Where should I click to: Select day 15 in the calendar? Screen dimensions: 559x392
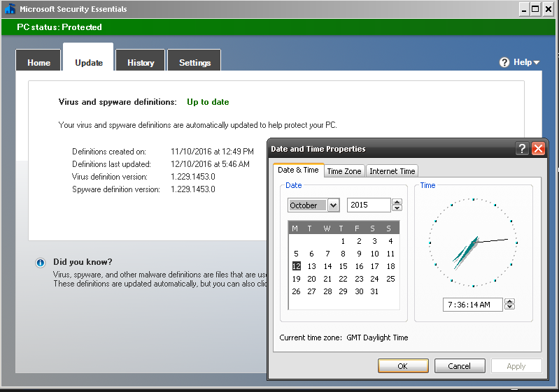343,266
